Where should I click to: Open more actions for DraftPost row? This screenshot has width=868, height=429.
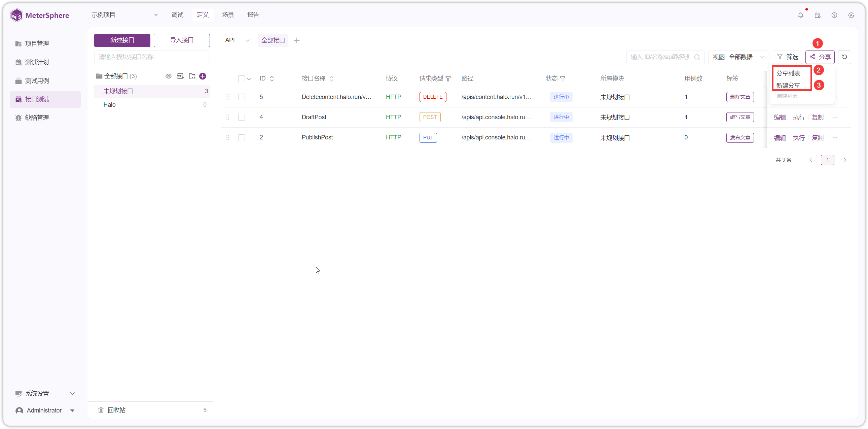pos(835,118)
